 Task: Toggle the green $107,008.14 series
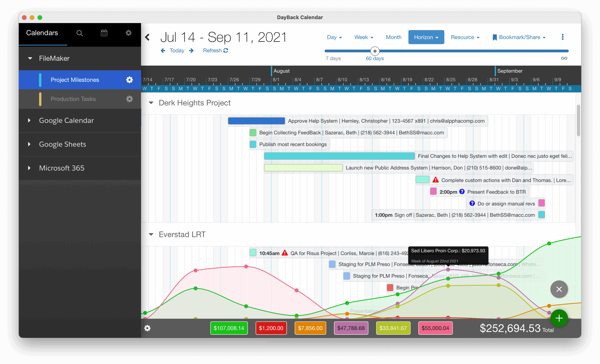(x=229, y=328)
